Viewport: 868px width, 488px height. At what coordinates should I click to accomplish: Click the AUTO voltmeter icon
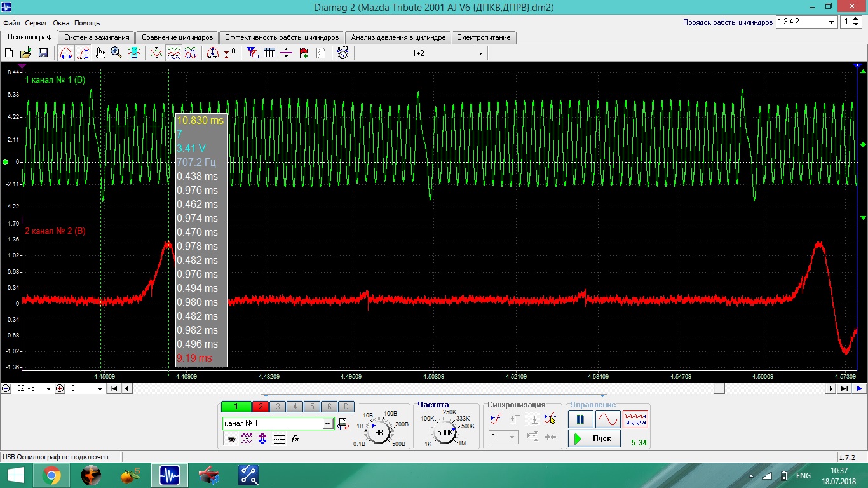point(342,53)
